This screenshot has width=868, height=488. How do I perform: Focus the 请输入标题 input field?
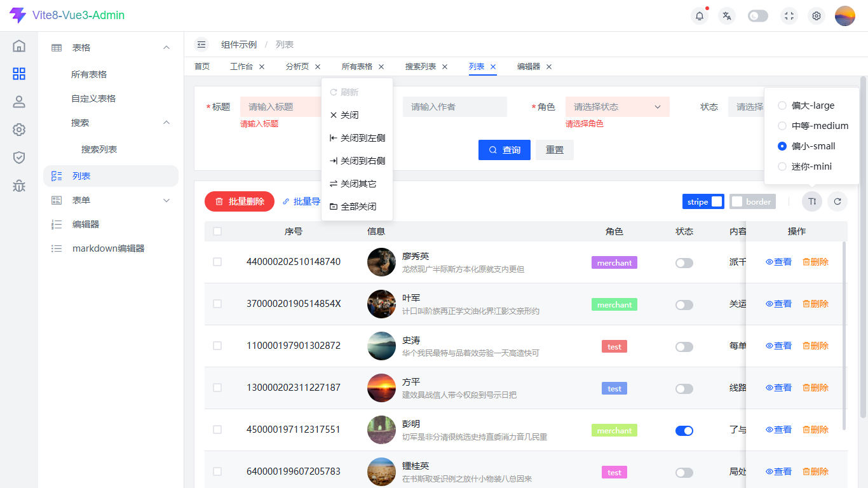tap(281, 107)
